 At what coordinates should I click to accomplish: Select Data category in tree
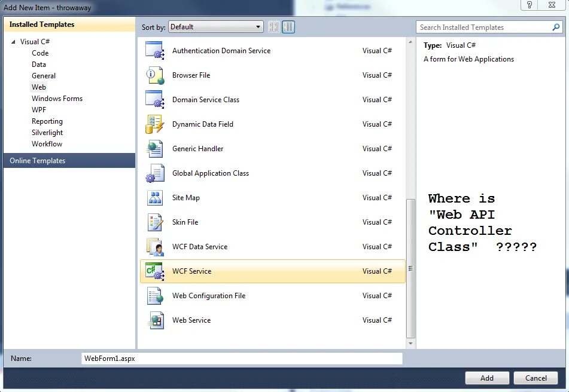point(39,65)
